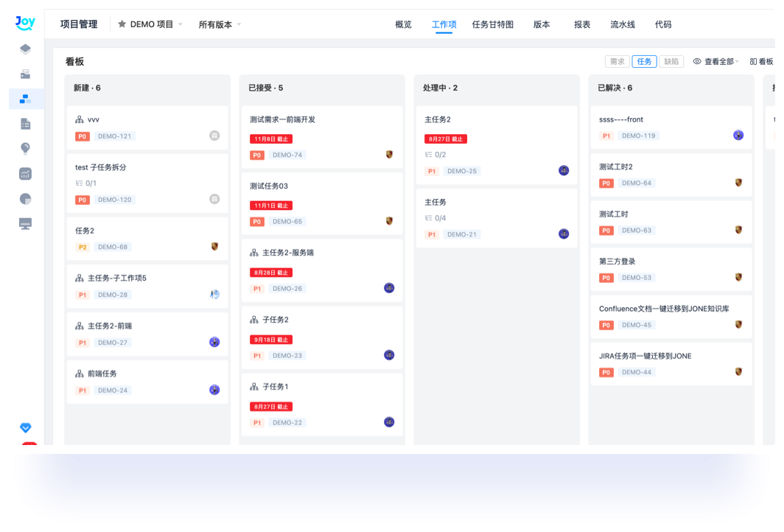Image resolution: width=784 pixels, height=532 pixels.
Task: Open the 测试任务03 card
Action: tap(322, 203)
